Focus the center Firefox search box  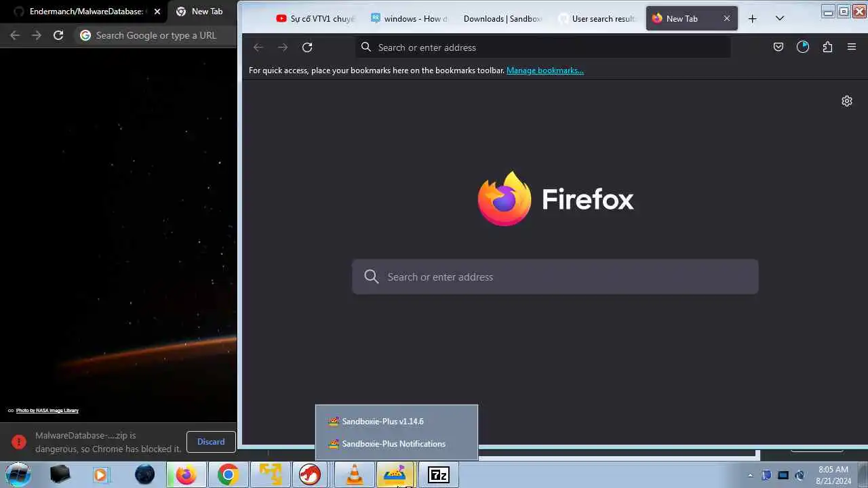click(555, 277)
